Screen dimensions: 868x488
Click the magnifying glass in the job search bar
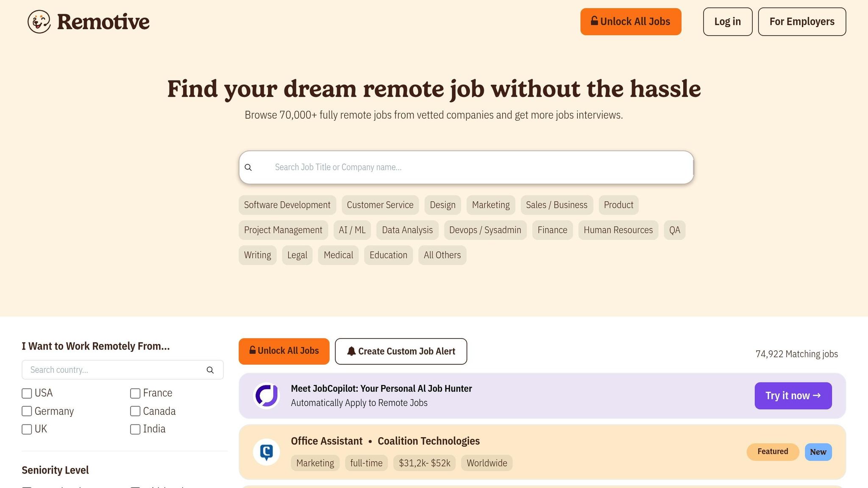tap(248, 167)
